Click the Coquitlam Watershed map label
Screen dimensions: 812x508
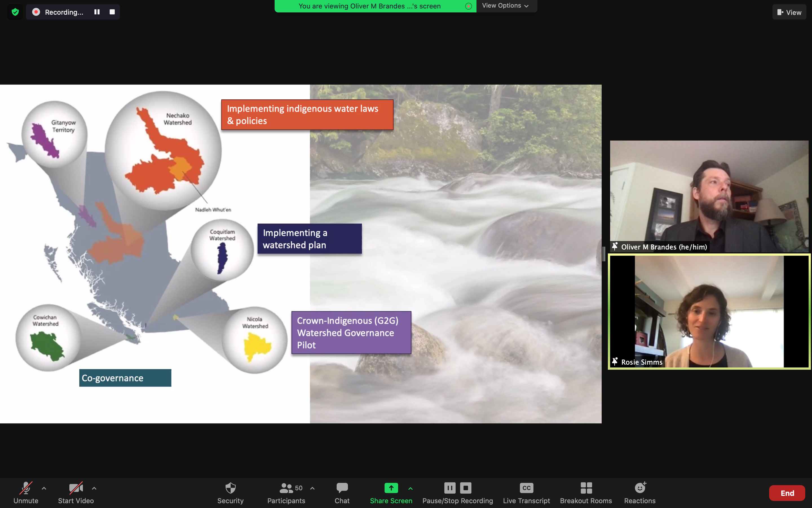pyautogui.click(x=222, y=235)
